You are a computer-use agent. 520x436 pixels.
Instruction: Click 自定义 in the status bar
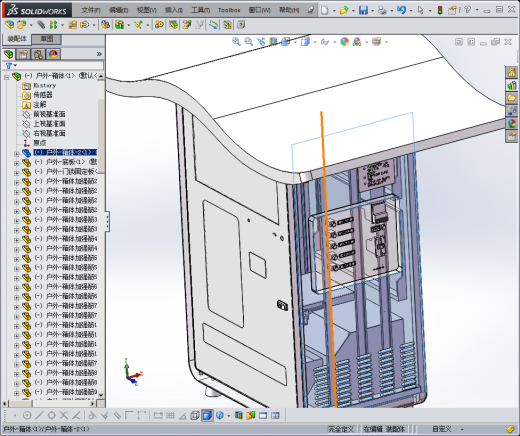click(442, 429)
